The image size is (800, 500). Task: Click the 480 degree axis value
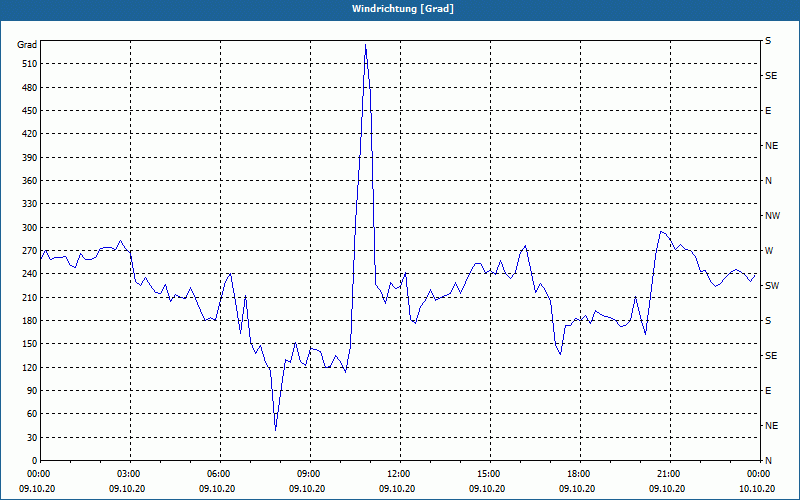coord(30,88)
